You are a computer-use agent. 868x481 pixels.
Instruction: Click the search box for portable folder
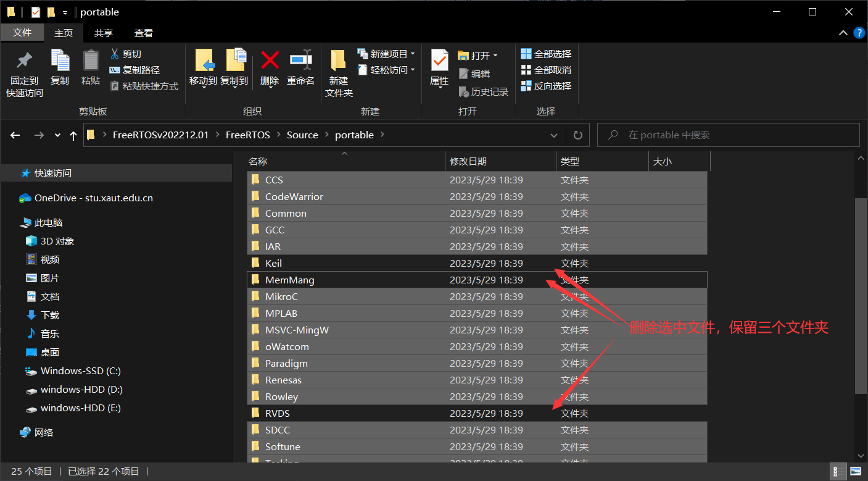point(728,135)
